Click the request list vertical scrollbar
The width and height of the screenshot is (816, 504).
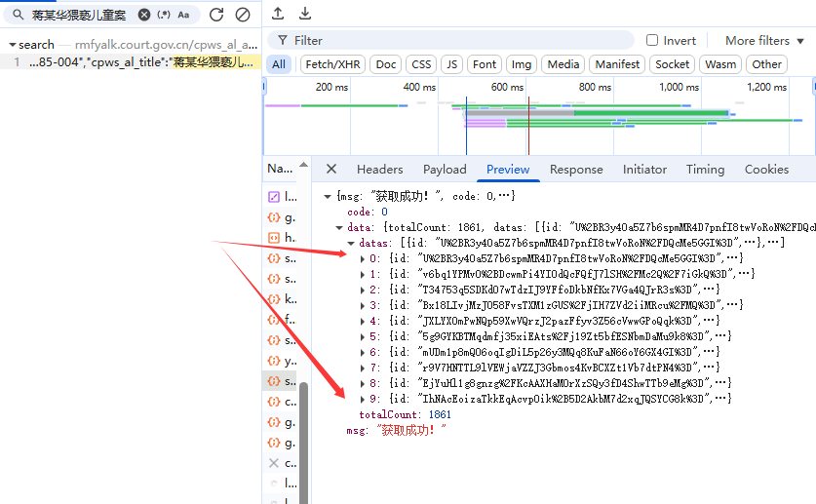303,443
